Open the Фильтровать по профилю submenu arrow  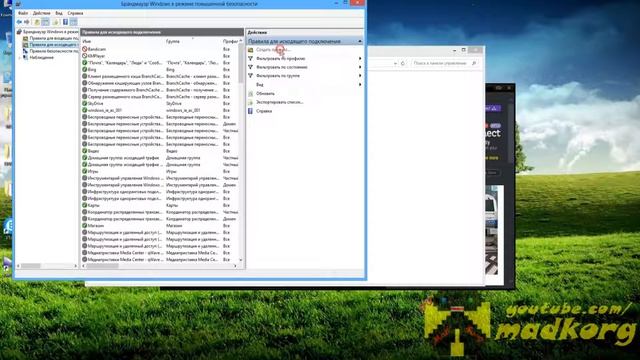tap(360, 58)
